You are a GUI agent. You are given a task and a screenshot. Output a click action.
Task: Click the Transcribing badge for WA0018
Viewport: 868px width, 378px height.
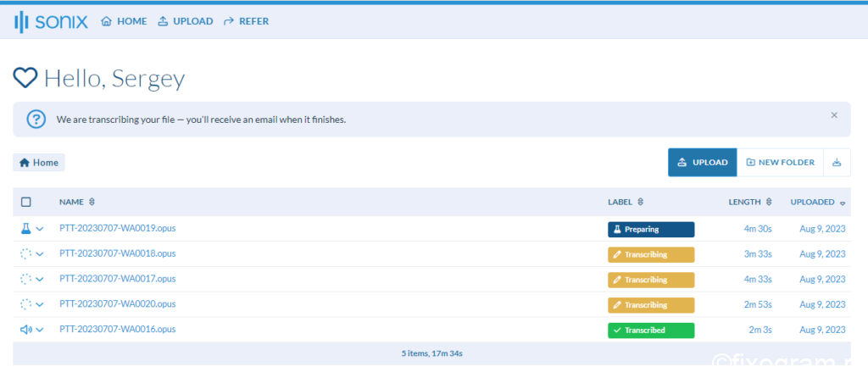[651, 254]
